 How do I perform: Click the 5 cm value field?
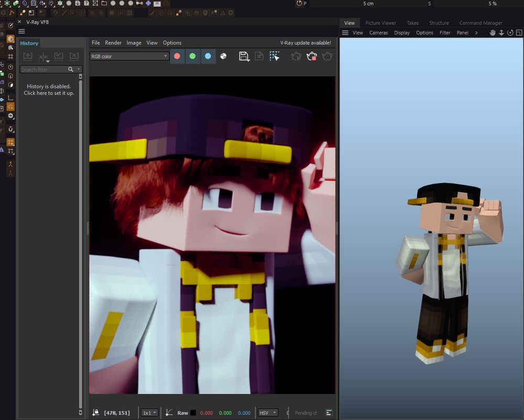368,4
